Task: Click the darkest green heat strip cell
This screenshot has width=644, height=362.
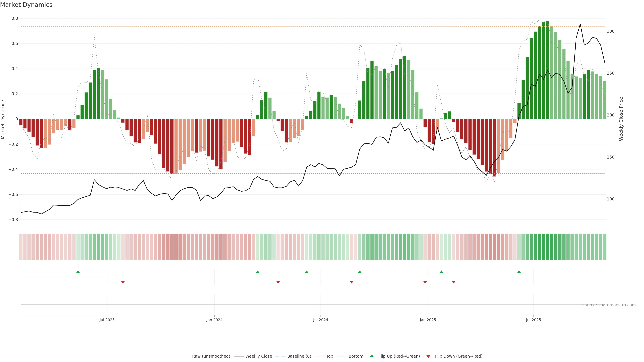Action: (x=548, y=247)
